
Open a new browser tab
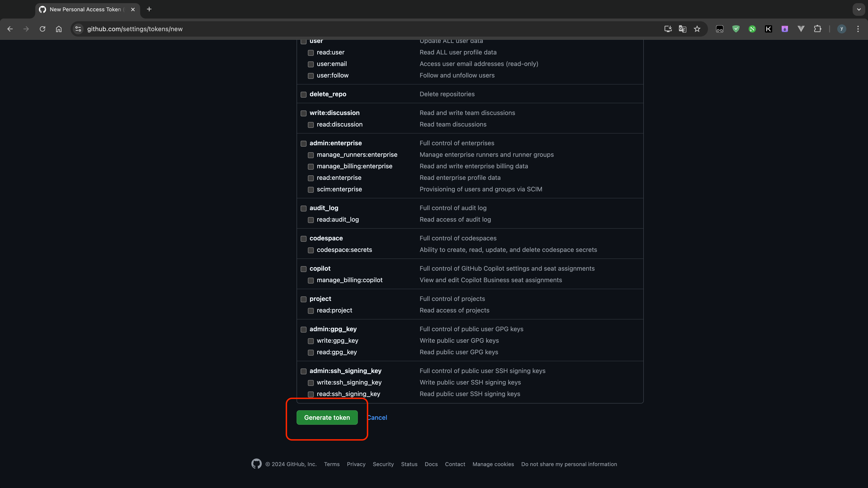pos(149,9)
